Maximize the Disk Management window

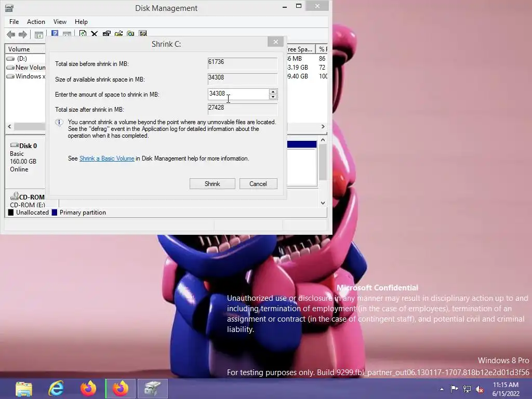[x=299, y=6]
